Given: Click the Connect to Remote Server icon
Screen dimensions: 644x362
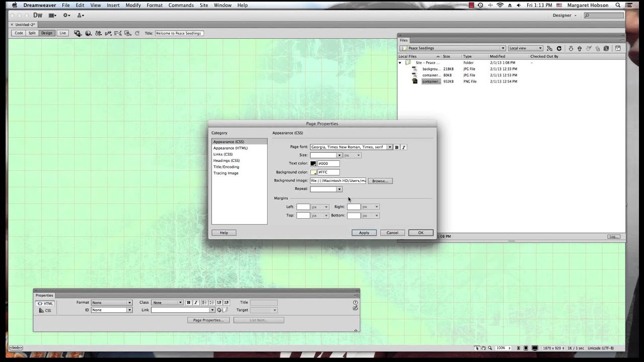Looking at the screenshot, I should [x=549, y=48].
